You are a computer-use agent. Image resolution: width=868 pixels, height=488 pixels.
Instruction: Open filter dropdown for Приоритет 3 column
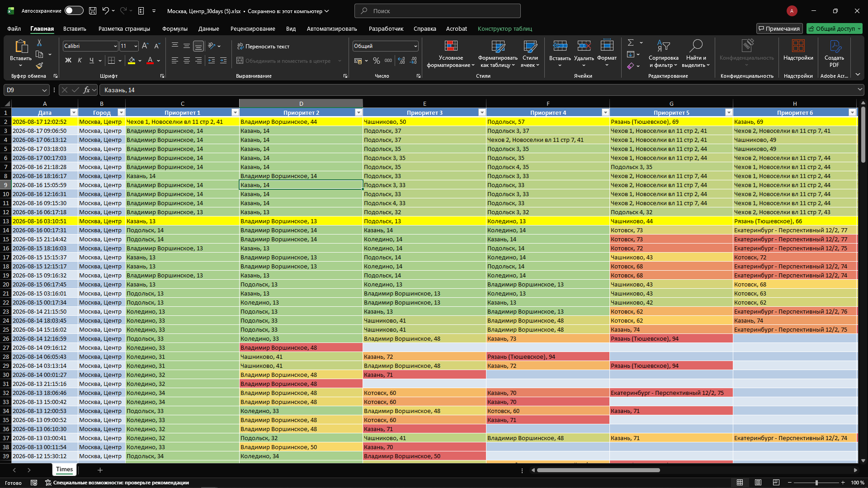pos(482,113)
